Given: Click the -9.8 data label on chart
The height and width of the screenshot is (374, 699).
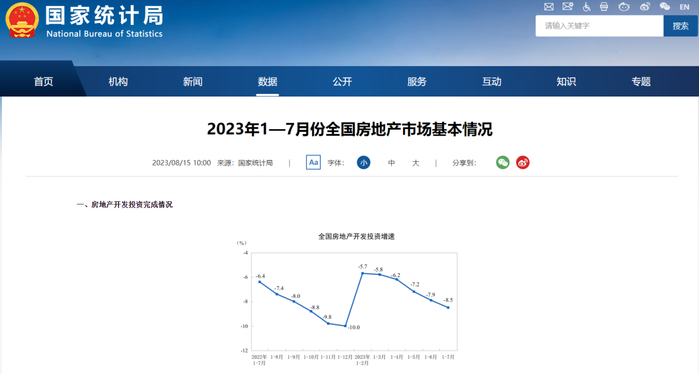Looking at the screenshot, I should [327, 317].
